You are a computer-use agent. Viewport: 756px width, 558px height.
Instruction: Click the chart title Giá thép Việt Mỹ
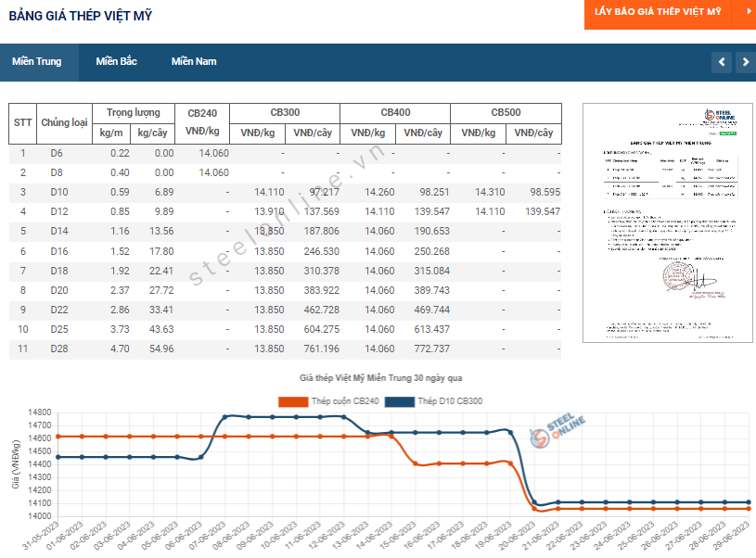(x=380, y=378)
